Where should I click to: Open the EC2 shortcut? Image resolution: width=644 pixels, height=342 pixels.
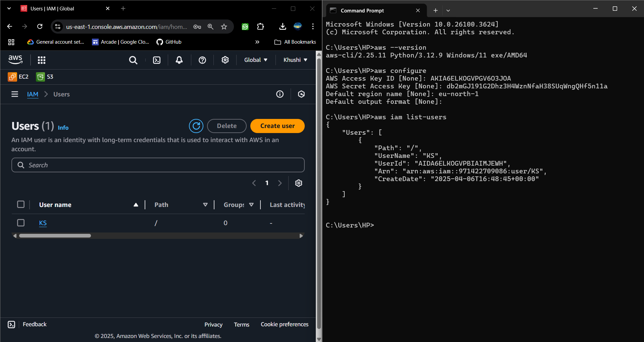[x=18, y=77]
